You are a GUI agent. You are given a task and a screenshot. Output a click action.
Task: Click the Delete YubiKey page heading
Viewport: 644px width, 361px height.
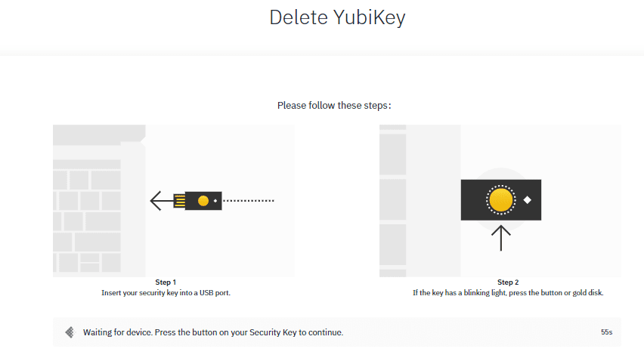(x=337, y=17)
